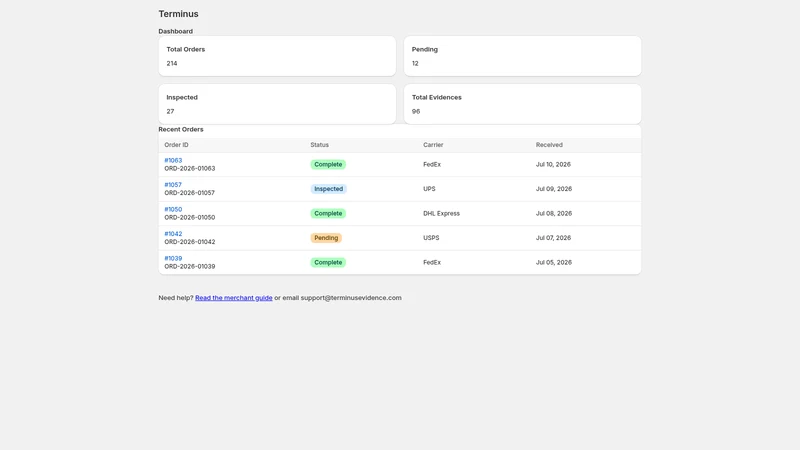Click the 'Received' column header

coord(549,145)
